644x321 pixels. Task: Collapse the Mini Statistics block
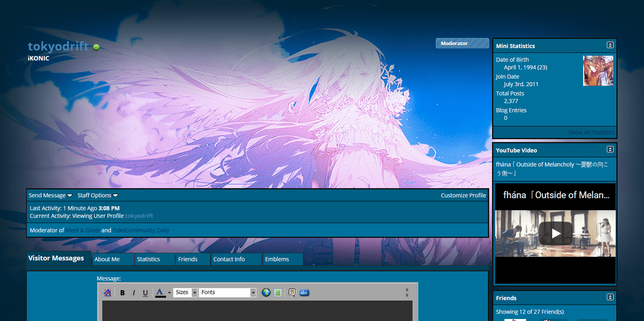pyautogui.click(x=610, y=45)
